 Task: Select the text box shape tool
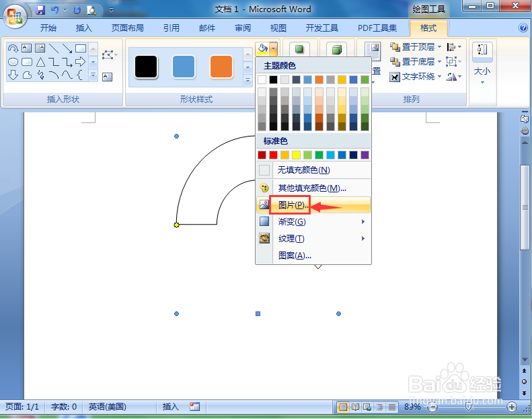(x=26, y=48)
